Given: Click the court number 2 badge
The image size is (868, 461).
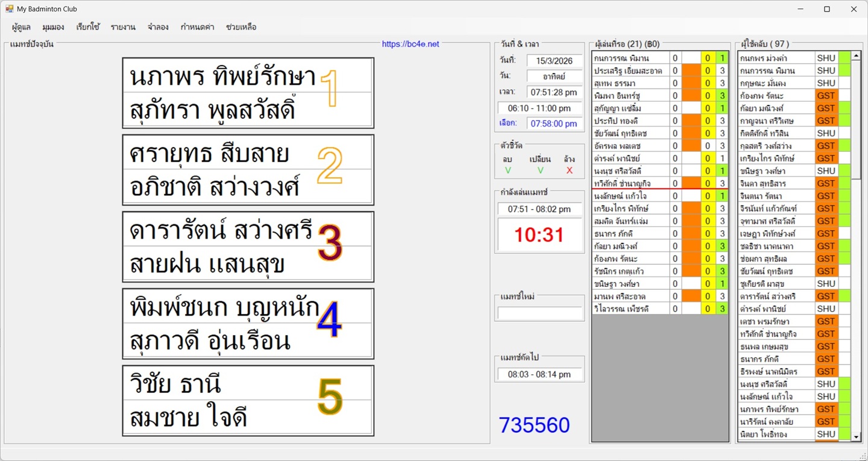Looking at the screenshot, I should tap(329, 166).
